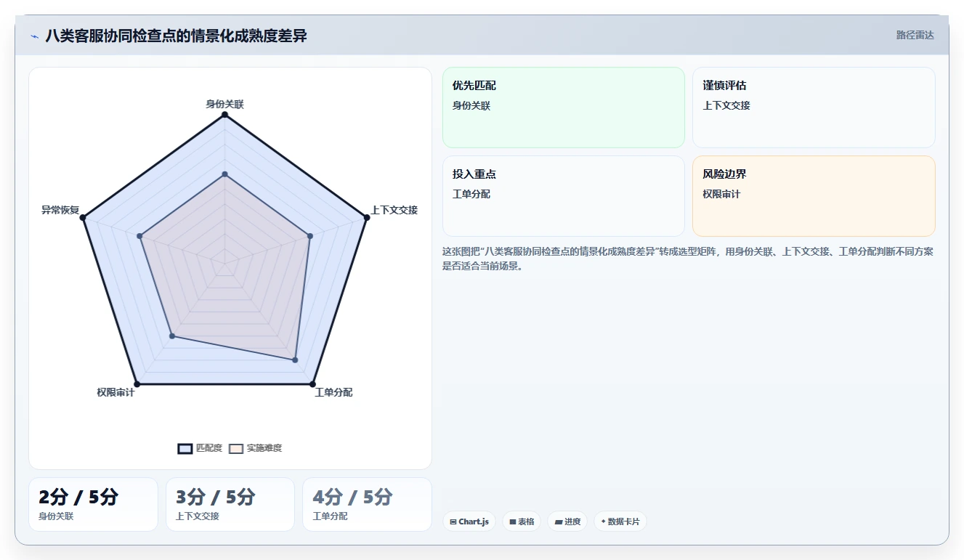Click the lightning icon beside the title

coord(35,36)
